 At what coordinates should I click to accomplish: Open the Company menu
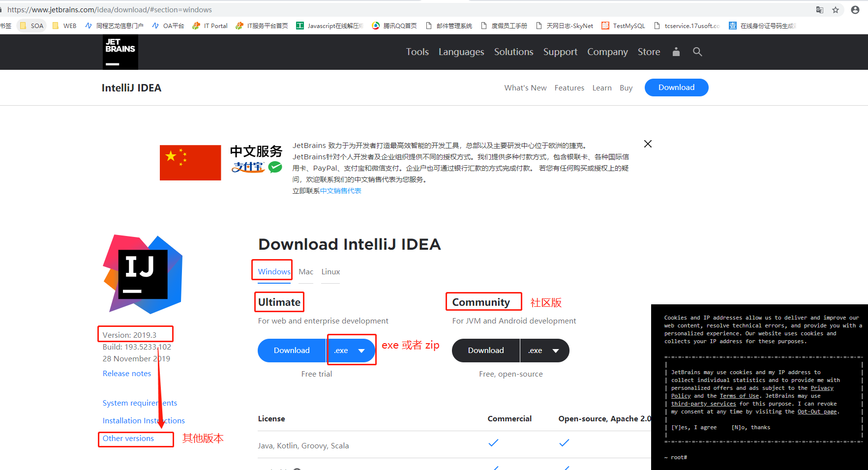point(607,52)
